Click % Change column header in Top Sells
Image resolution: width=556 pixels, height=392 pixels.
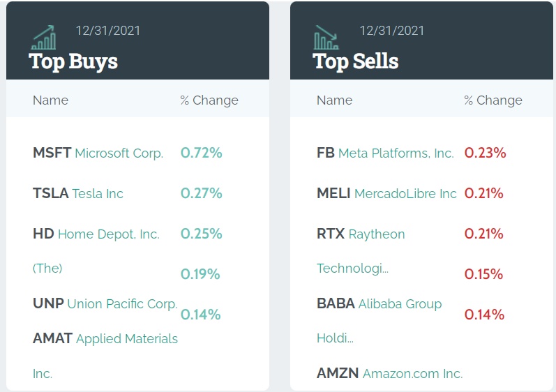(493, 100)
